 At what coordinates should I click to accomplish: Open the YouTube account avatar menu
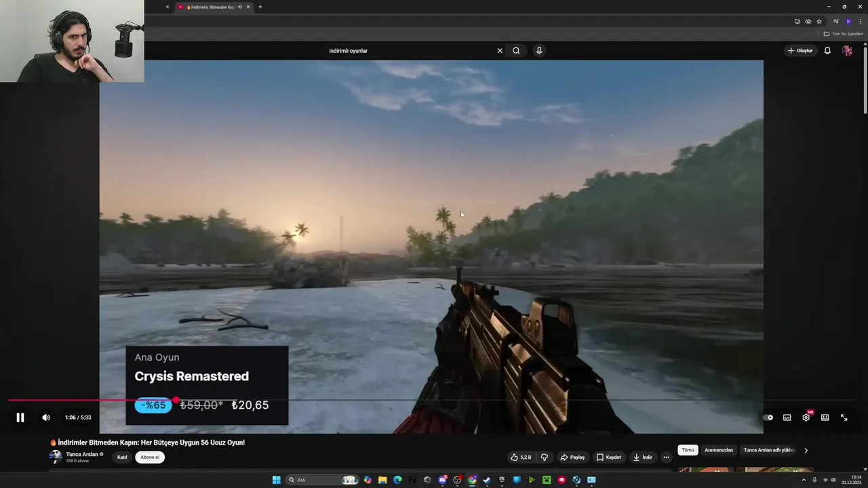847,51
